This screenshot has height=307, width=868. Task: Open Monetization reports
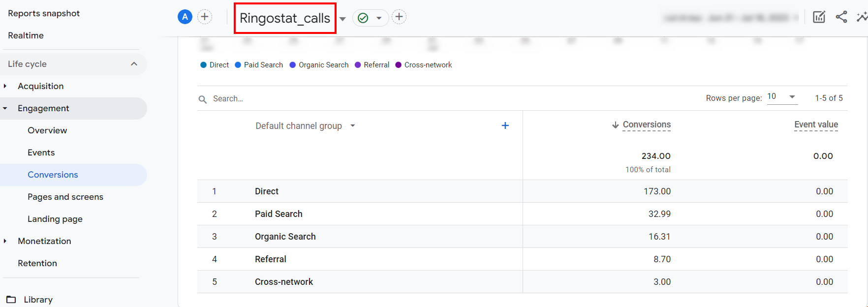pyautogui.click(x=44, y=241)
